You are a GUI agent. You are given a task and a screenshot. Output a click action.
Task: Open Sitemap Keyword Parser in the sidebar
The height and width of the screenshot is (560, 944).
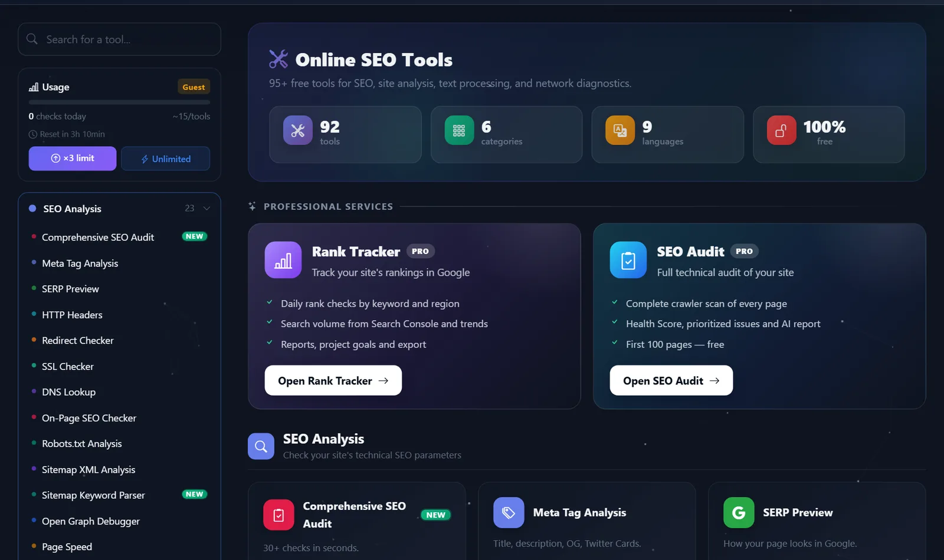click(x=119, y=495)
